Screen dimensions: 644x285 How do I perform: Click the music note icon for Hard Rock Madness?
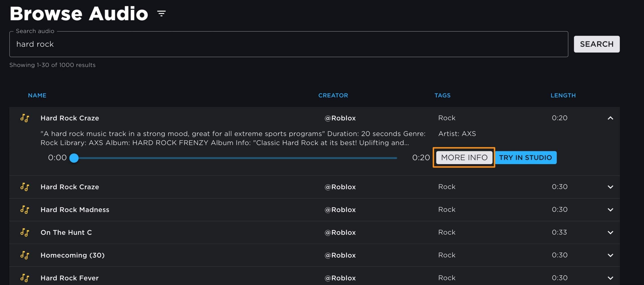tap(25, 210)
